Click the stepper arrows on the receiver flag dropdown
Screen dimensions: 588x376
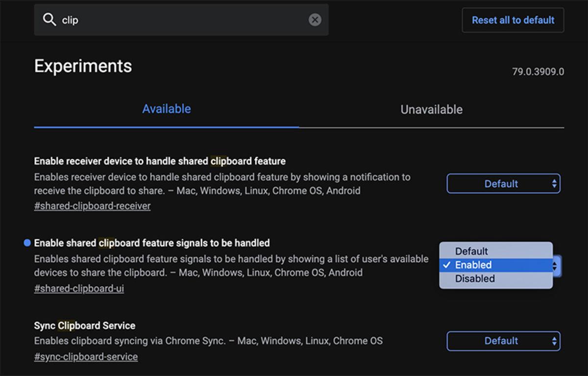tap(554, 183)
